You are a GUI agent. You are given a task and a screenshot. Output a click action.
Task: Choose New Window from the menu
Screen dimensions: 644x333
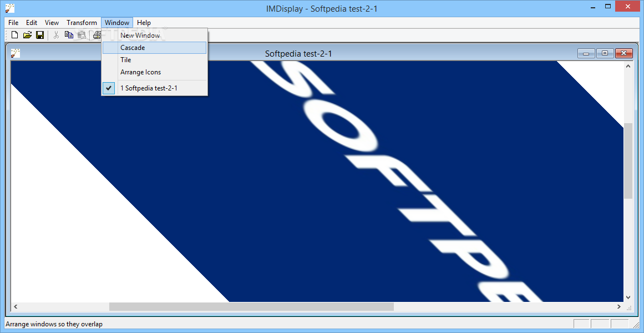[x=154, y=36]
